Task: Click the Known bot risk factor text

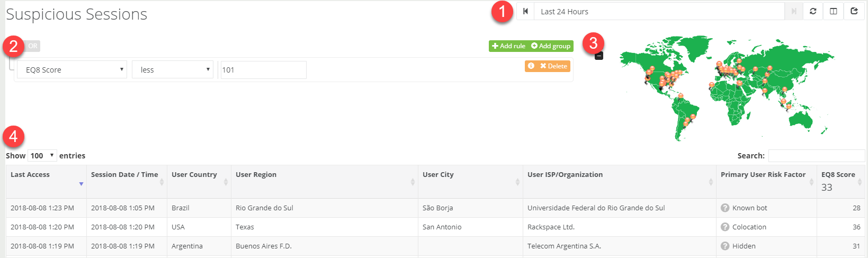Action: (x=749, y=208)
